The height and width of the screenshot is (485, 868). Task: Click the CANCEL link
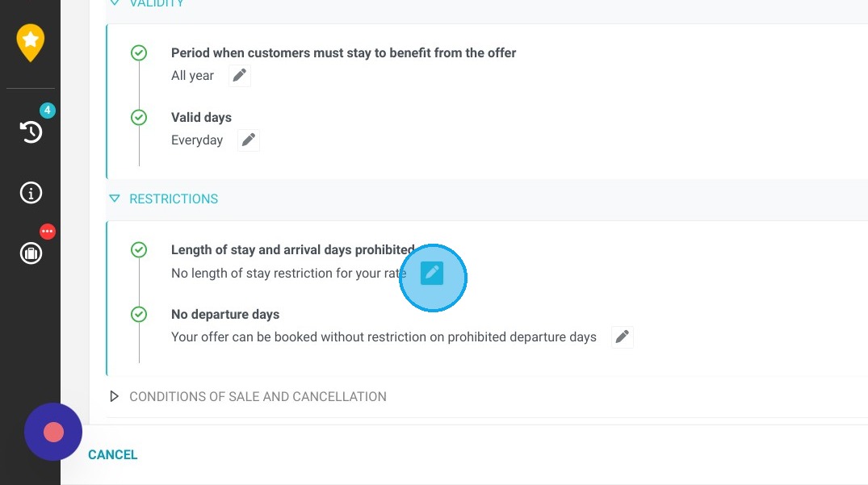tap(113, 454)
